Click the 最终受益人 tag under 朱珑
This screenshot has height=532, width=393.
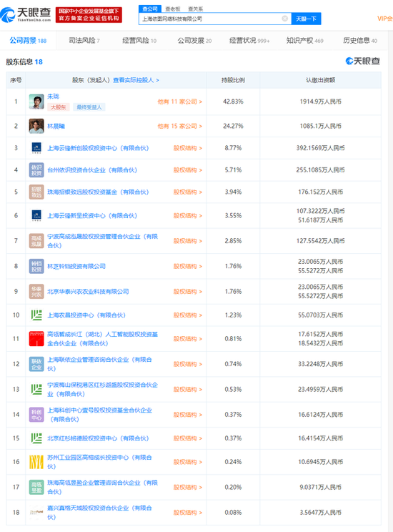click(x=89, y=107)
